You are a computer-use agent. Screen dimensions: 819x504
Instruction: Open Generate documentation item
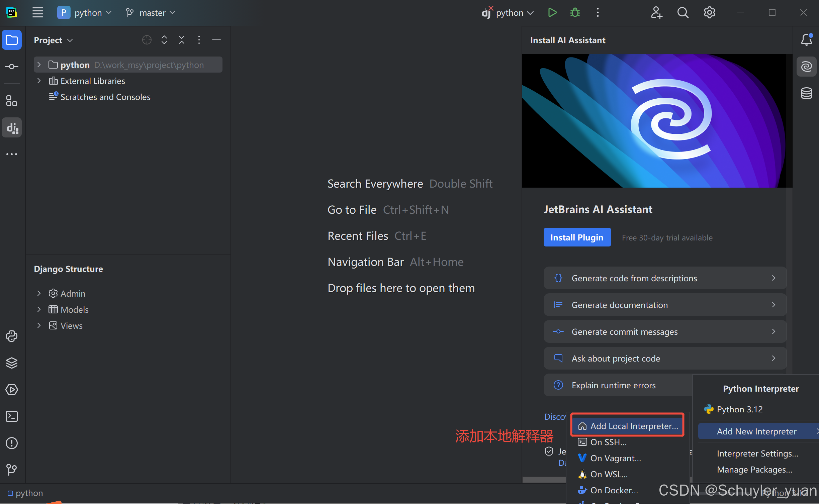coord(665,305)
